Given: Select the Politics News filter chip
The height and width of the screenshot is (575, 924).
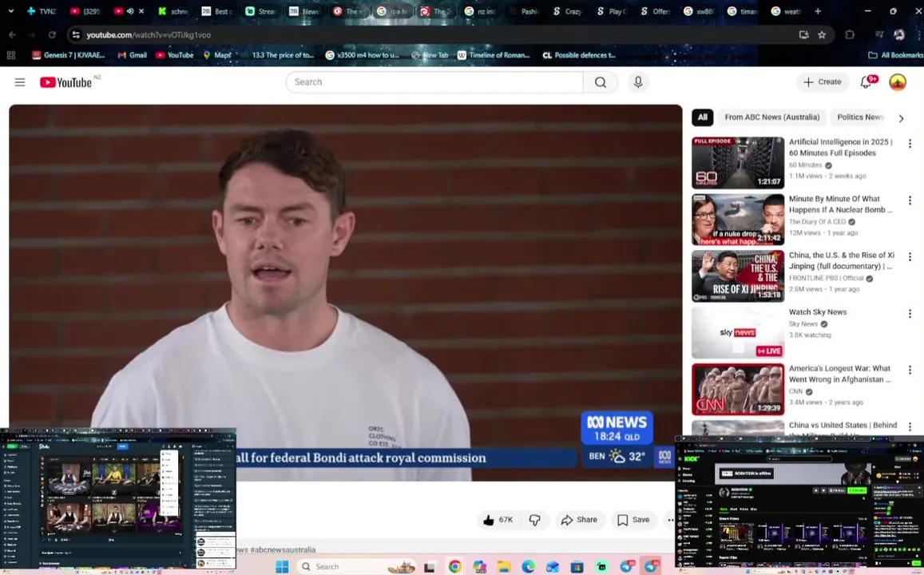Looking at the screenshot, I should (x=860, y=117).
